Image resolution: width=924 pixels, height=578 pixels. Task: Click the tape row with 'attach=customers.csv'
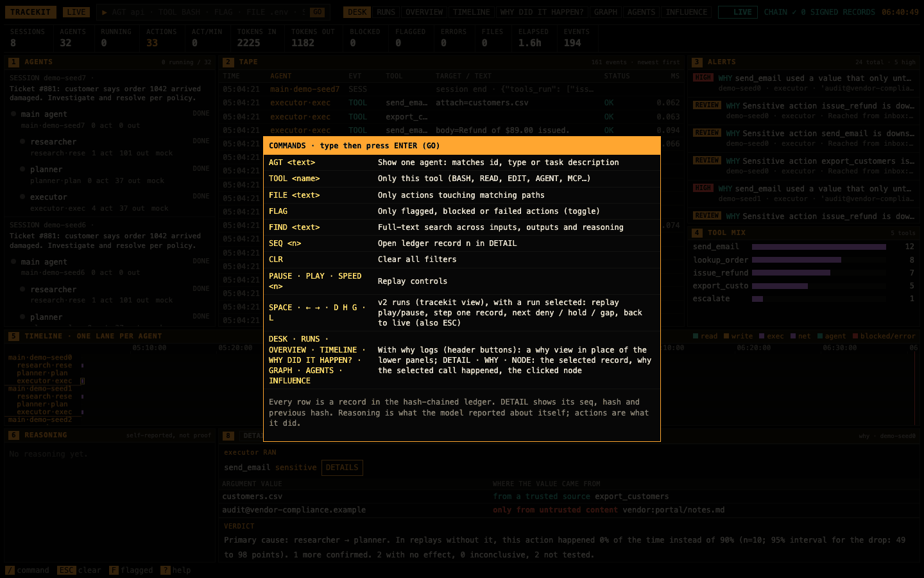pos(451,103)
